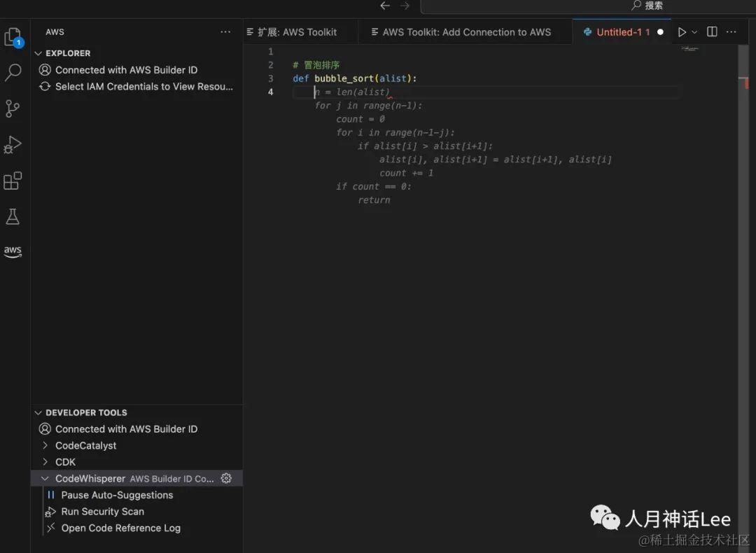
Task: Open the Run and Debug view
Action: point(13,145)
